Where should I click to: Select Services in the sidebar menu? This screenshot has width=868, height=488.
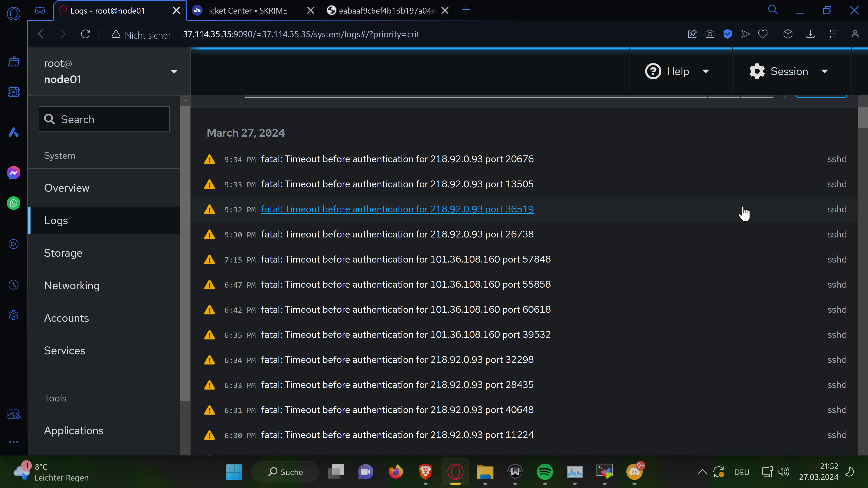point(64,351)
